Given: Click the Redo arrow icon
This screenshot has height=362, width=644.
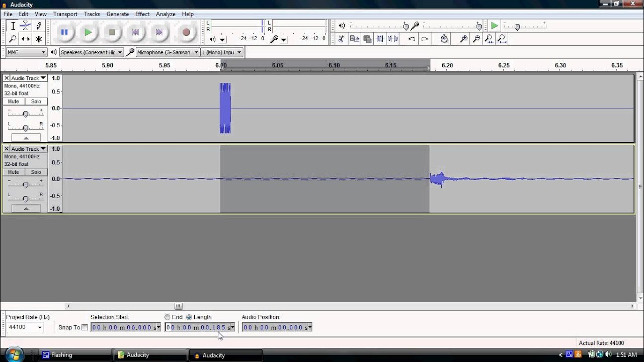Looking at the screenshot, I should click(x=425, y=39).
